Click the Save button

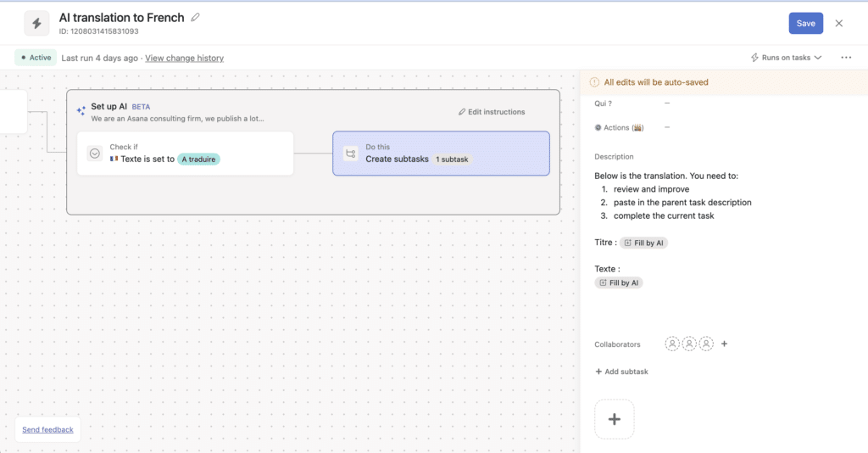pyautogui.click(x=805, y=24)
